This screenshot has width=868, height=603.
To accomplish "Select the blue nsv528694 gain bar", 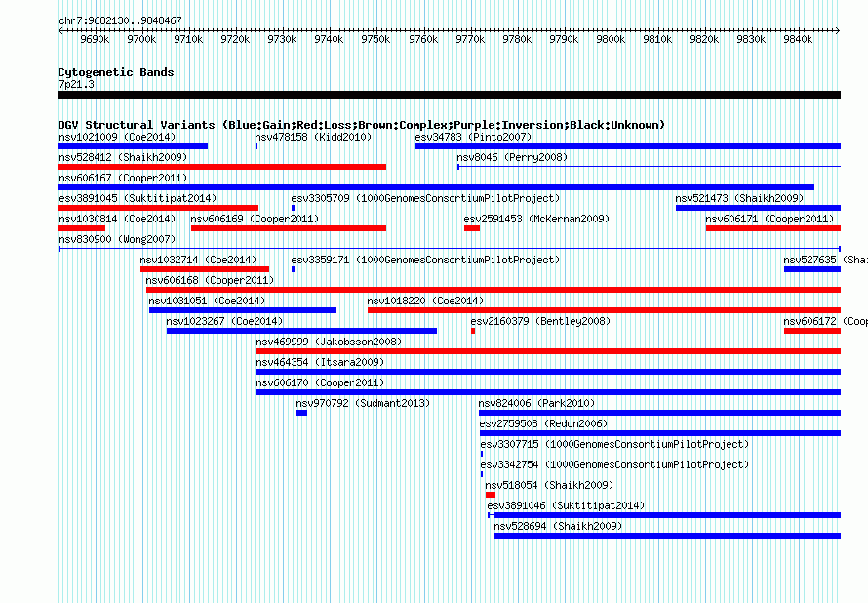I will [668, 536].
